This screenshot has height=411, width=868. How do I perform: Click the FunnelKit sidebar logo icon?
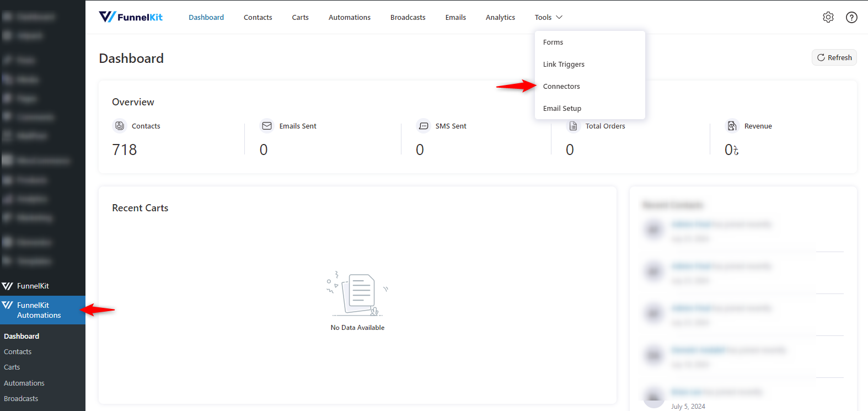[x=7, y=286]
